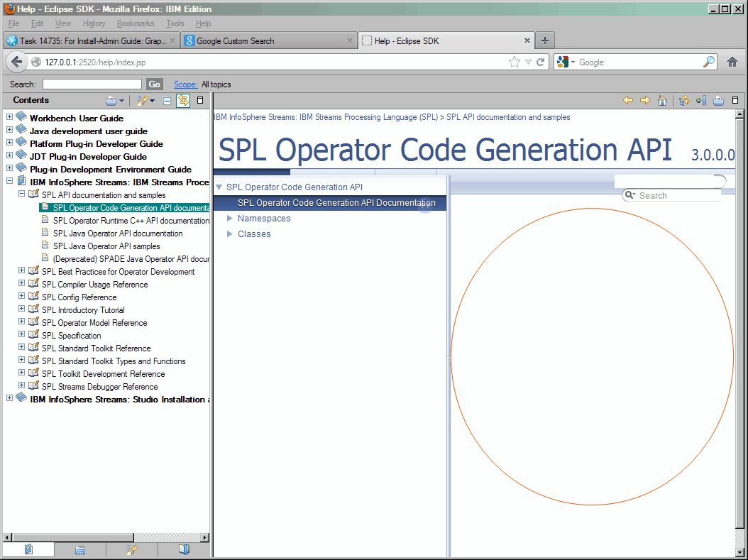Viewport: 748px width, 560px height.
Task: Close the Help - Eclipse SDK tab
Action: pos(527,40)
